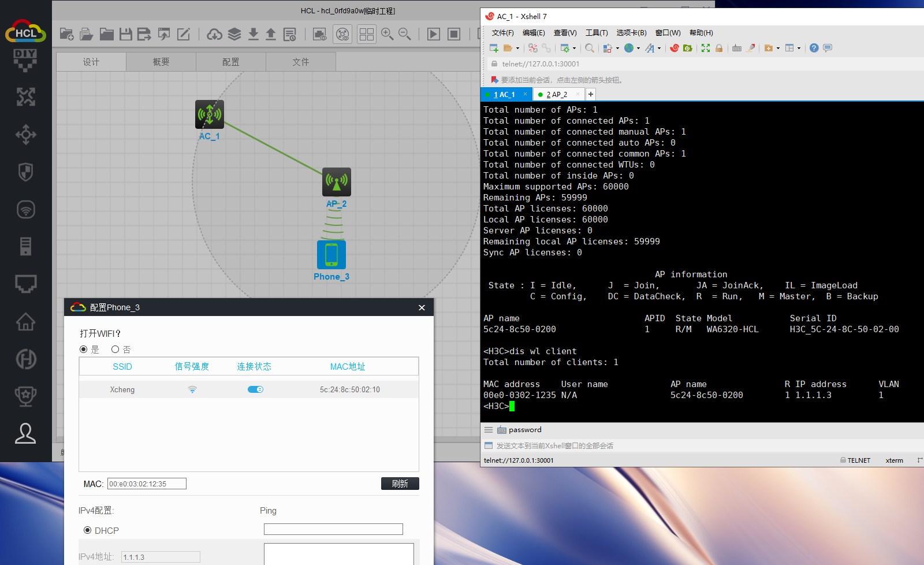The width and height of the screenshot is (924, 565).
Task: Select DHCP radio button for IPv4
Action: [88, 530]
